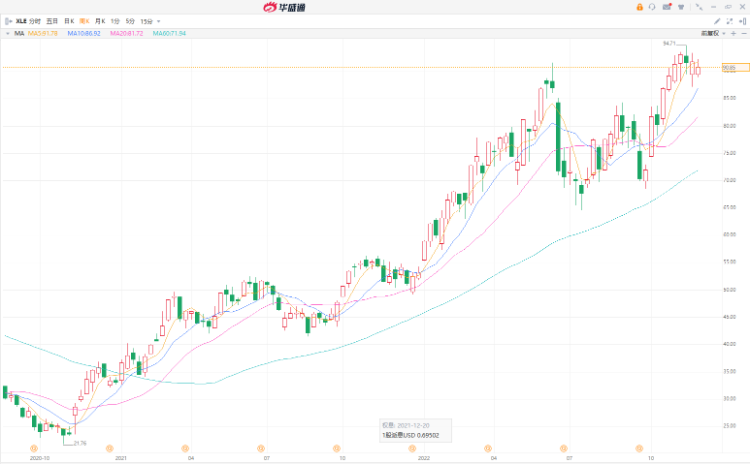Select the 分时 intraday view

coord(35,20)
